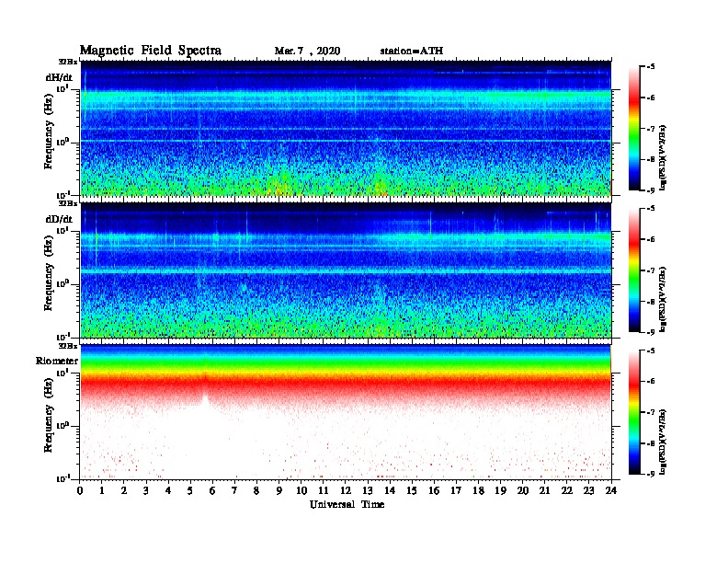Click the color bar beside the dD/dt panel
Screen dimensions: 728x563
click(x=634, y=270)
